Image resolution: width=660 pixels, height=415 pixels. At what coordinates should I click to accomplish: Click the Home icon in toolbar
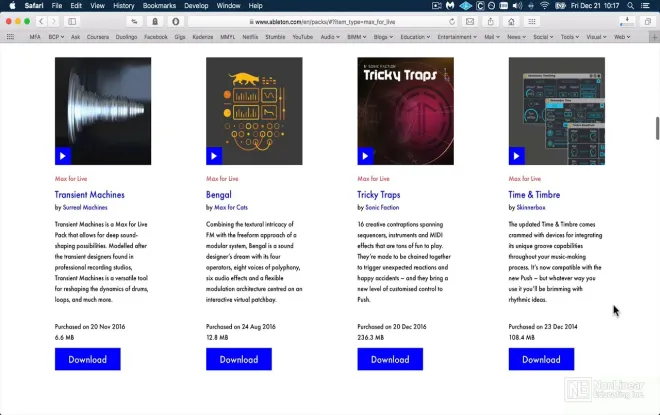pos(511,21)
